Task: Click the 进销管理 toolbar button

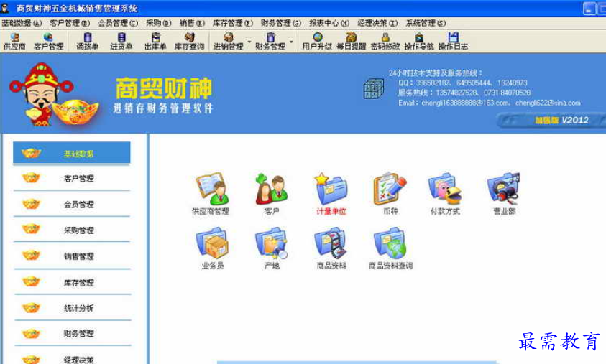Action: (x=229, y=42)
